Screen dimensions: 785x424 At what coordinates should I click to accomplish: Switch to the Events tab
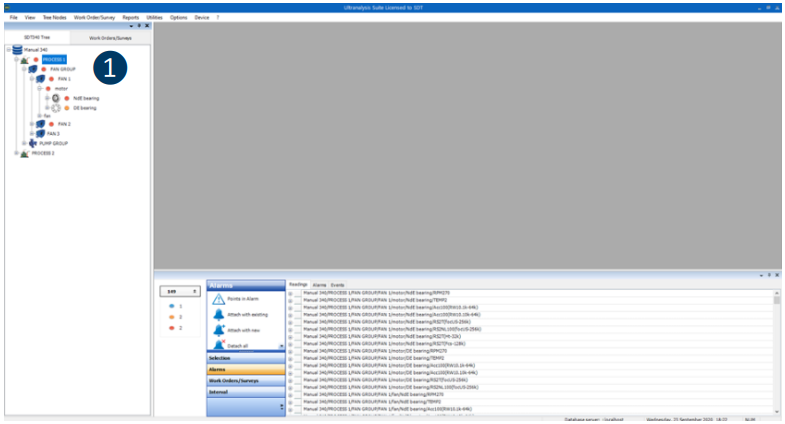click(x=338, y=284)
